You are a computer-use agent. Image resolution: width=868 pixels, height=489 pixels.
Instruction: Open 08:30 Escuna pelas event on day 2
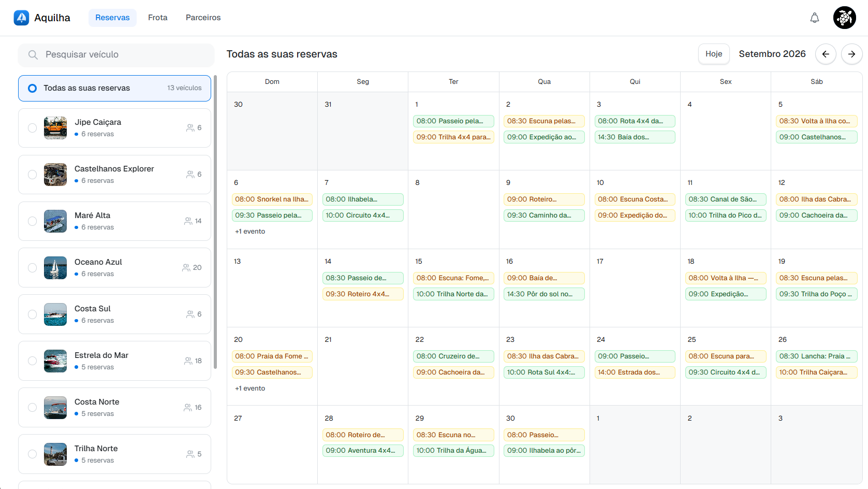point(544,121)
